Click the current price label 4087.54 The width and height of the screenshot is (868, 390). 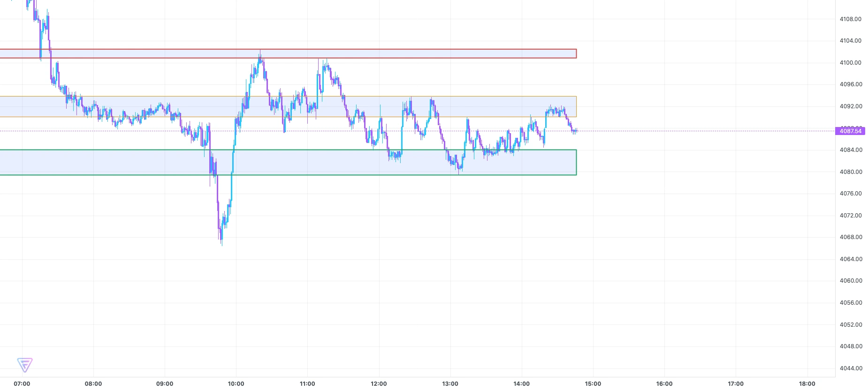[x=850, y=131]
